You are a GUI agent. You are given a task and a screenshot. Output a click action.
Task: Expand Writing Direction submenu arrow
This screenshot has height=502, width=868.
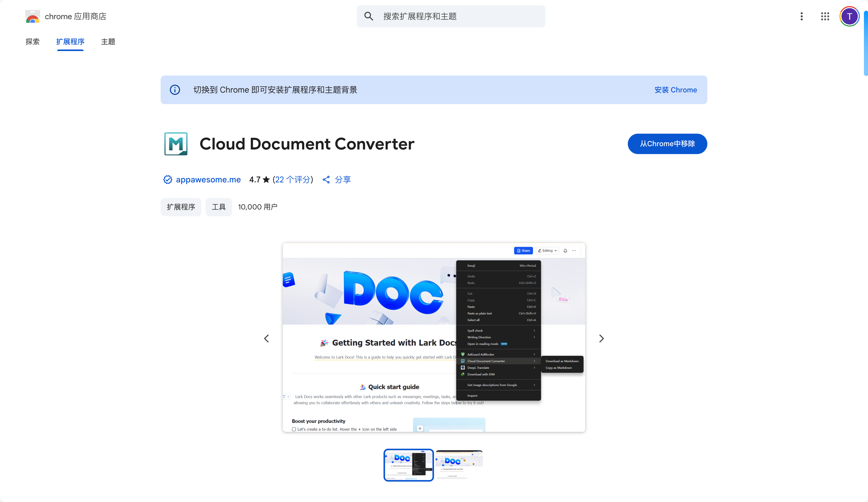[534, 337]
